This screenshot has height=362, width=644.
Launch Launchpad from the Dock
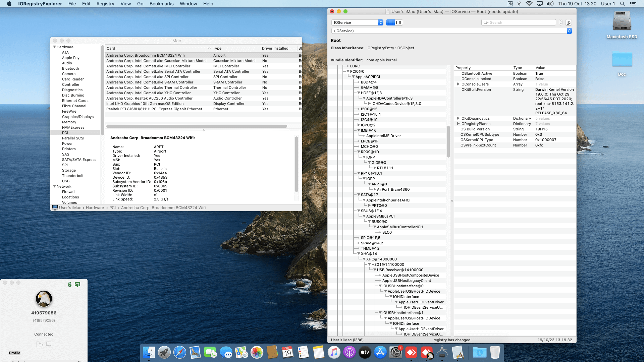[164, 352]
